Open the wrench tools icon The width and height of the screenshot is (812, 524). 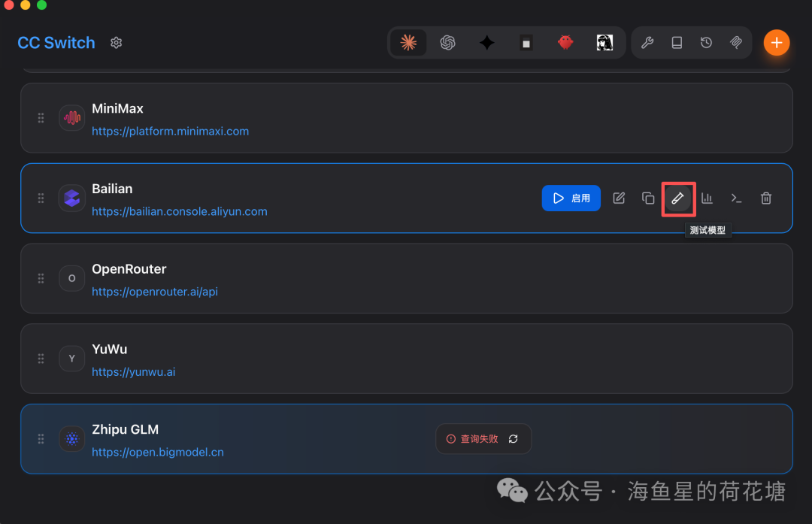[x=647, y=42]
